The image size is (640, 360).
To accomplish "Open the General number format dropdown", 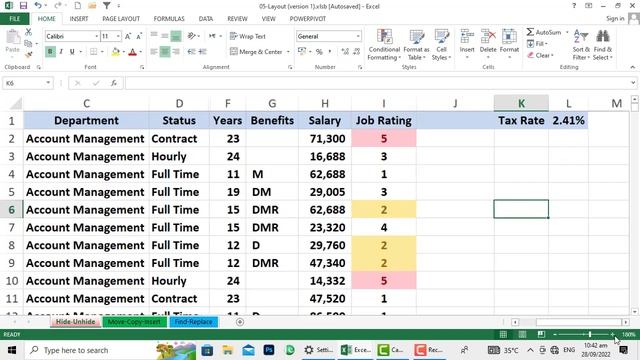I will click(358, 36).
